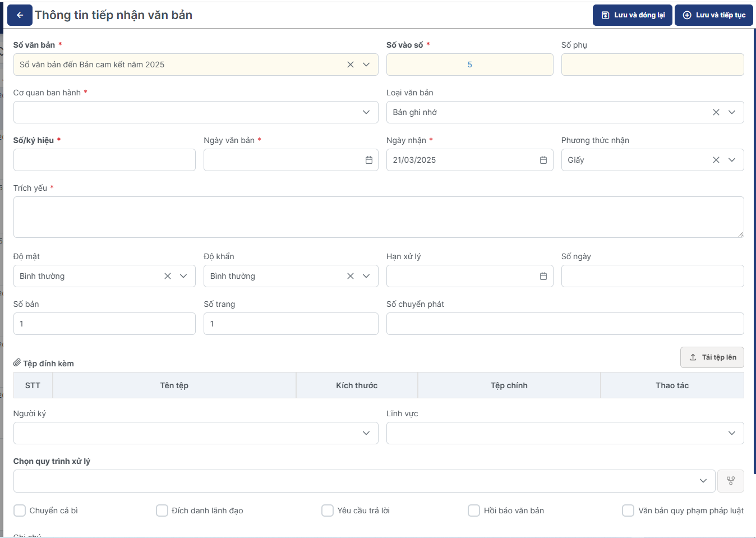The image size is (756, 538).
Task: Click the Tên tệp column header
Action: pyautogui.click(x=174, y=385)
